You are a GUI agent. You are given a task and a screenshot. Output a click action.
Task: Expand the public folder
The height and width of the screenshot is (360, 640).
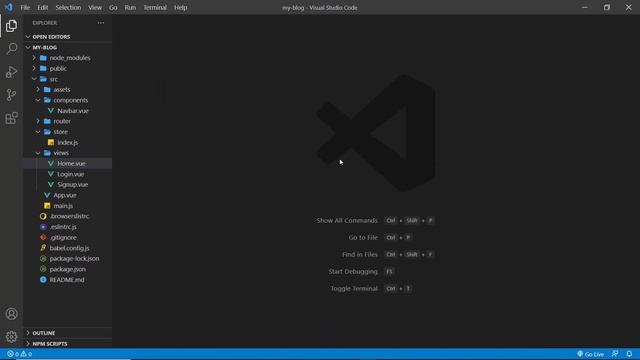[x=67, y=69]
